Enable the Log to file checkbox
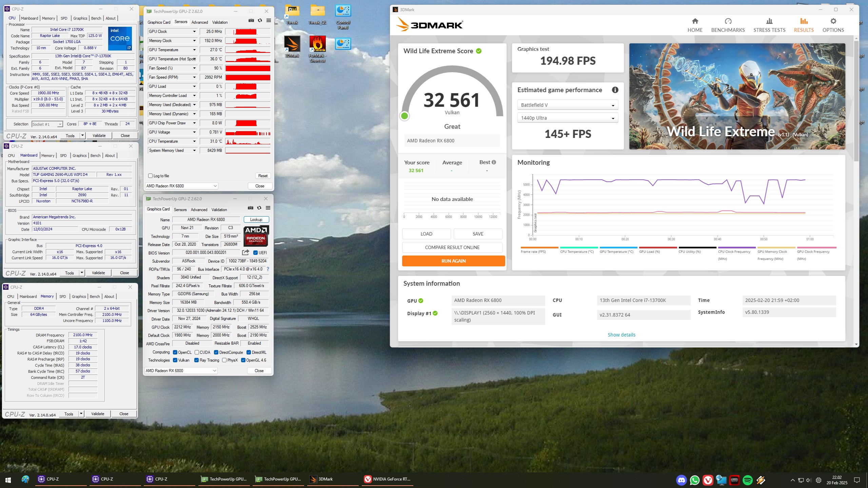The width and height of the screenshot is (868, 488). point(150,176)
